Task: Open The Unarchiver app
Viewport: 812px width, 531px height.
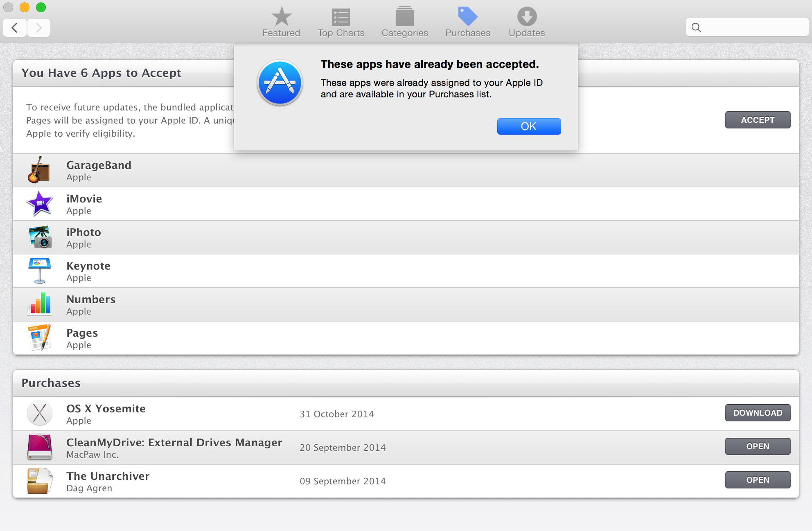Action: (x=757, y=480)
